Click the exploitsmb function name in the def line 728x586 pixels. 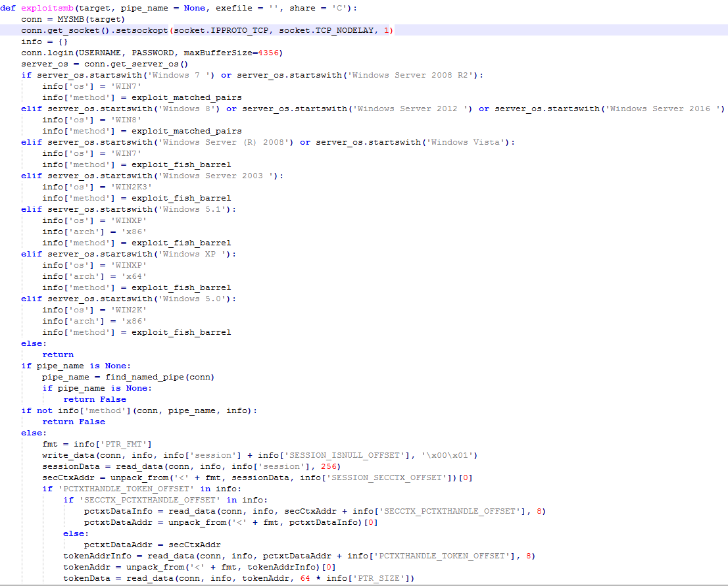click(47, 8)
